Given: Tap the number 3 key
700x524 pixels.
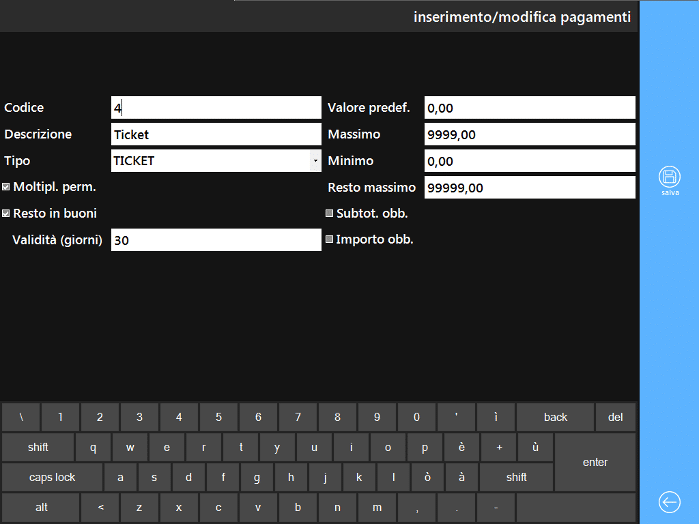Looking at the screenshot, I should point(139,417).
